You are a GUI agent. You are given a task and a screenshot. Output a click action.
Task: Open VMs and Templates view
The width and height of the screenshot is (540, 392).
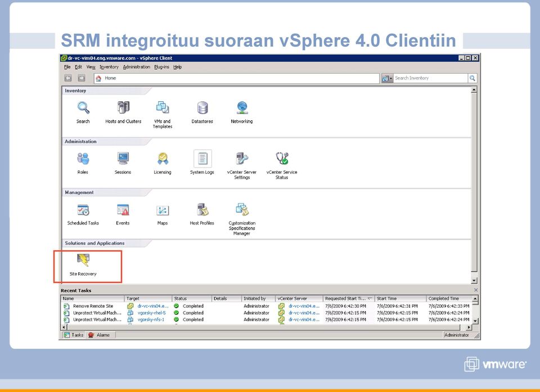[x=163, y=115]
